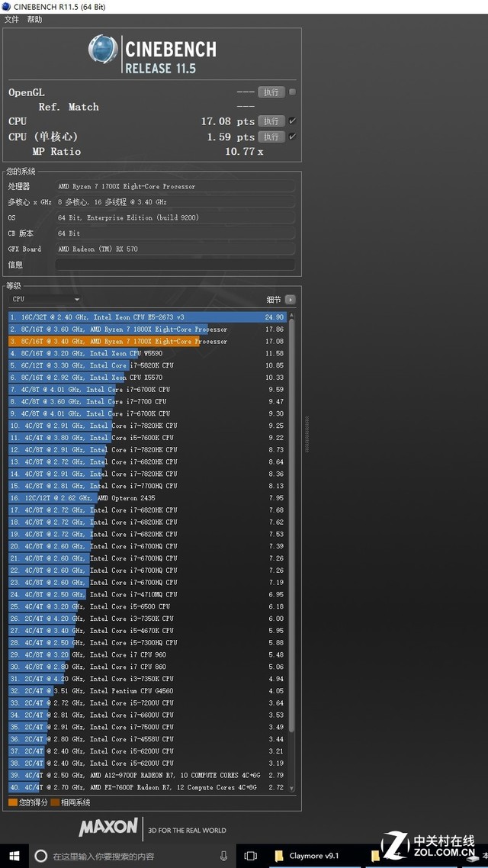Run the CPU (单核心) test with 执行
This screenshot has height=868, width=488.
click(271, 137)
